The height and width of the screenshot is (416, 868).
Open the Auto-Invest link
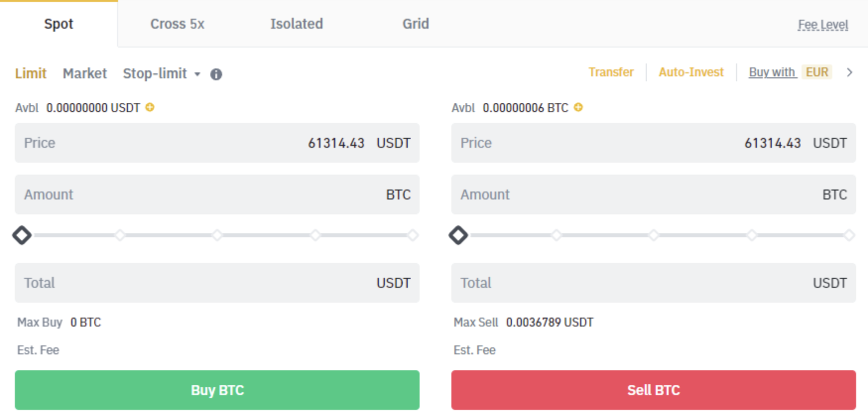691,72
